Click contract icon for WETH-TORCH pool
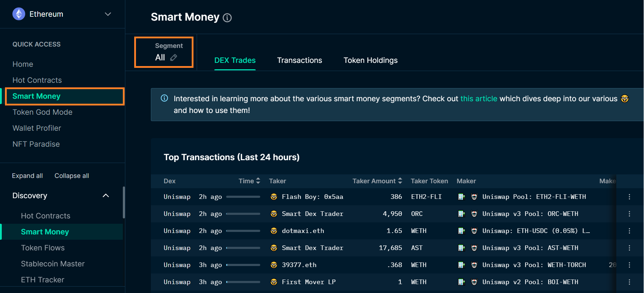Screen dimensions: 644x293 pos(462,265)
